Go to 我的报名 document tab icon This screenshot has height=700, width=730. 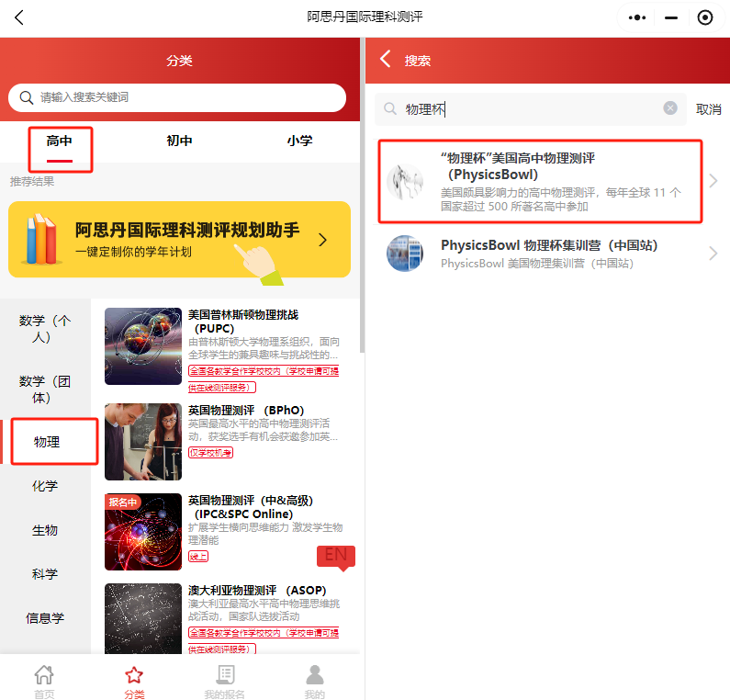[x=224, y=681]
